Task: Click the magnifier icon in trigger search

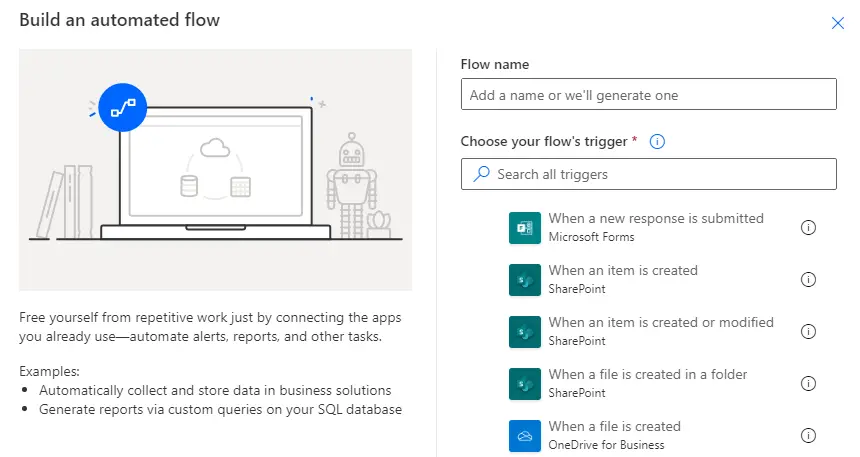Action: 481,174
